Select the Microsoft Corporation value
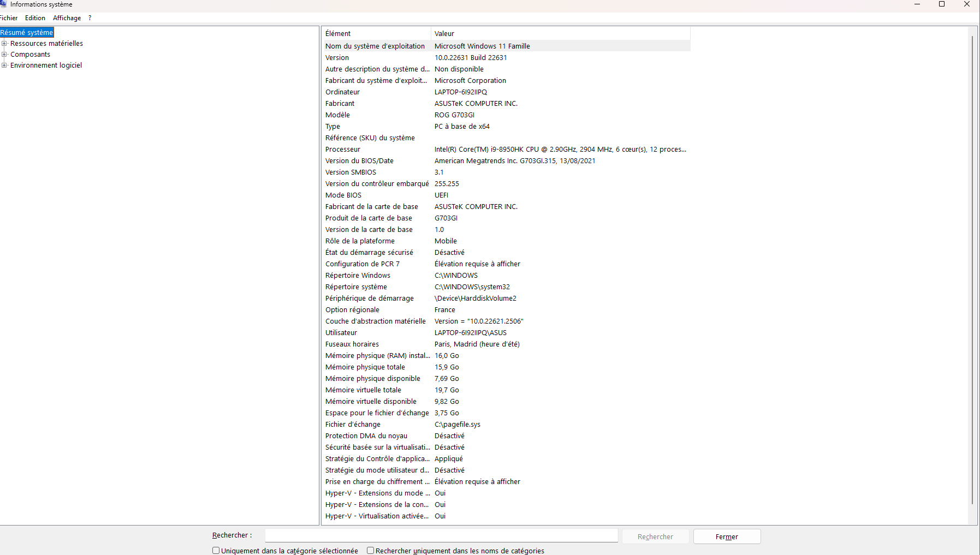Screen dimensions: 980x555 [x=470, y=80]
